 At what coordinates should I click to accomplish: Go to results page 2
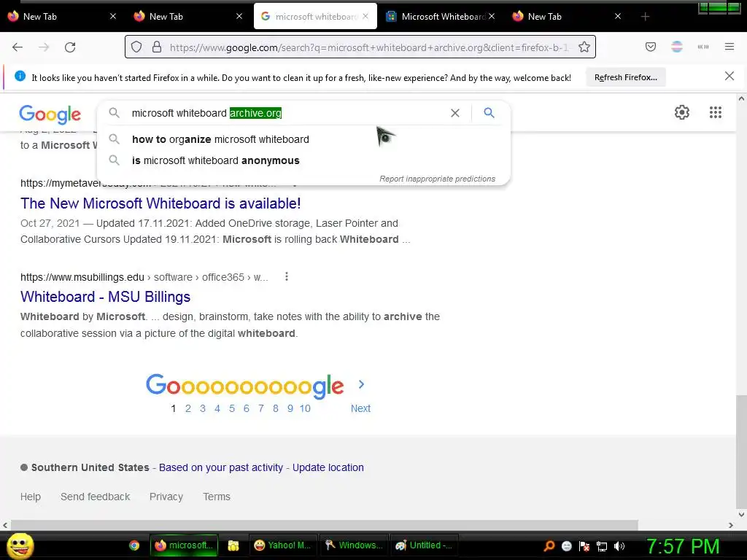pyautogui.click(x=188, y=408)
